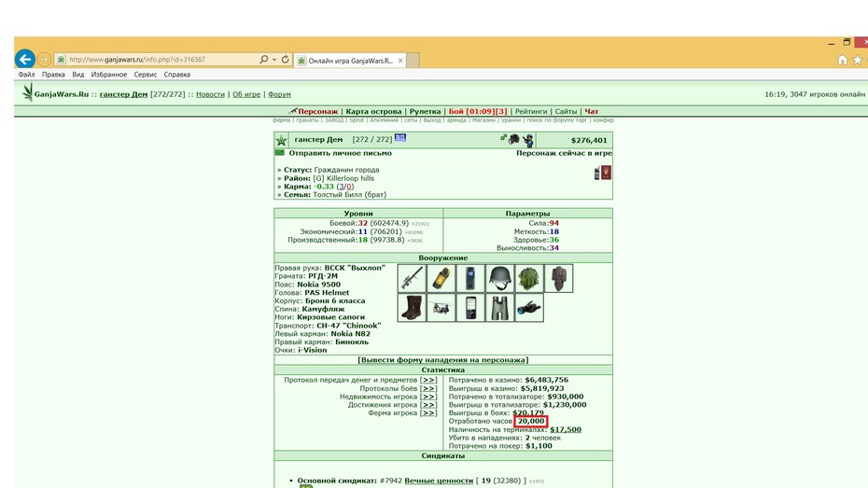This screenshot has height=488, width=868.
Task: Click the browser Forward arrow button
Action: click(x=44, y=59)
